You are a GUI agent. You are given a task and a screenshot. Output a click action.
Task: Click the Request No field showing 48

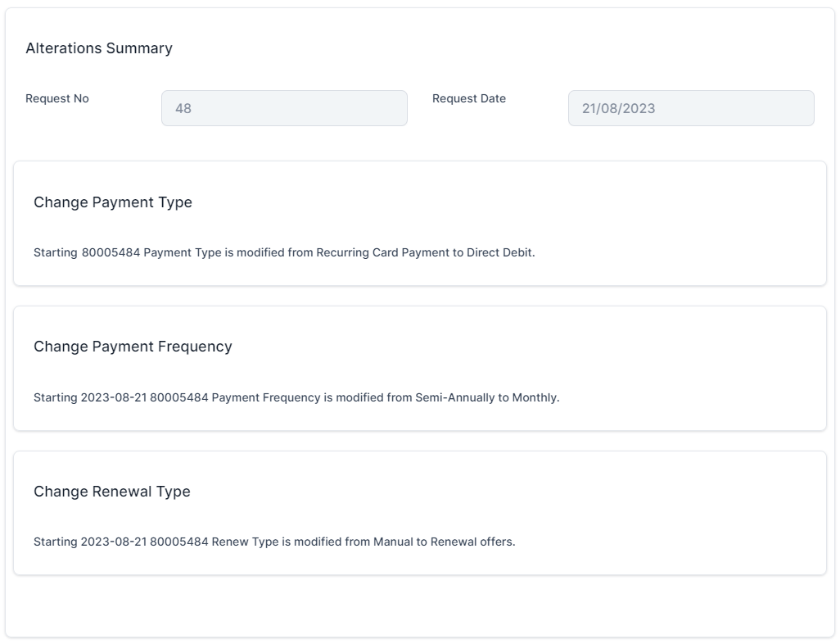(x=283, y=108)
